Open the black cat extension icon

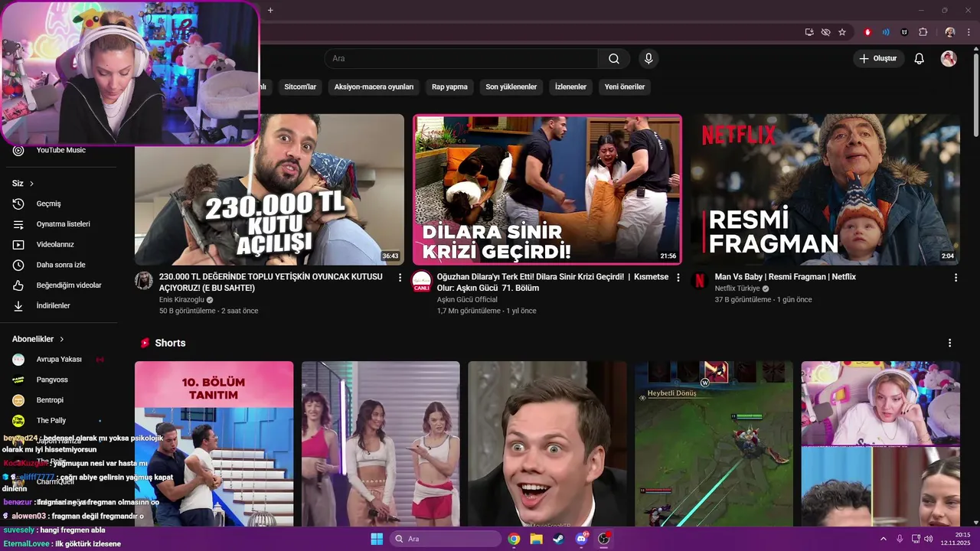pos(904,32)
